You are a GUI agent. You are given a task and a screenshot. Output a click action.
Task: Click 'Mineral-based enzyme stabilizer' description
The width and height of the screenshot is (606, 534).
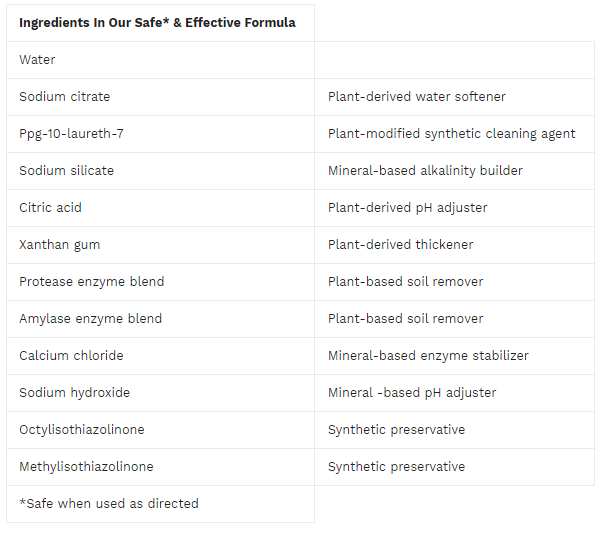(428, 356)
